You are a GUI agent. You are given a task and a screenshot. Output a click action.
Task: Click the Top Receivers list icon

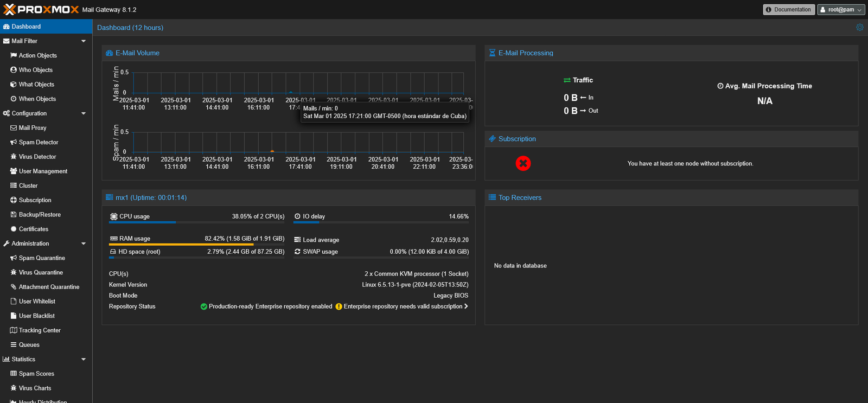coord(493,197)
